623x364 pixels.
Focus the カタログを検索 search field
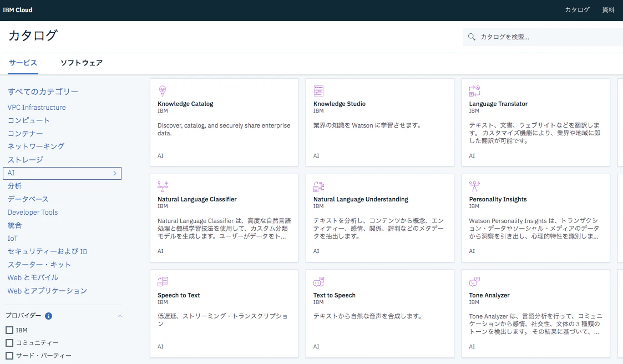point(543,37)
